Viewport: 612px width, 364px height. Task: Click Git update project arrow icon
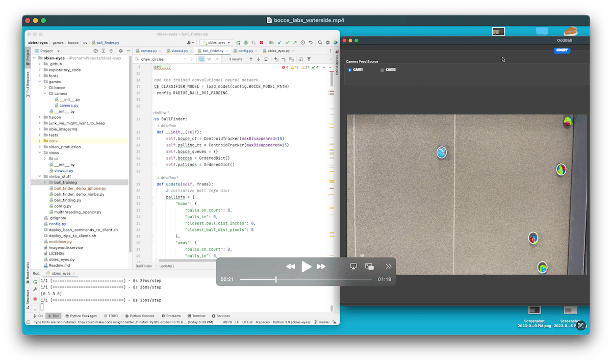[279, 43]
